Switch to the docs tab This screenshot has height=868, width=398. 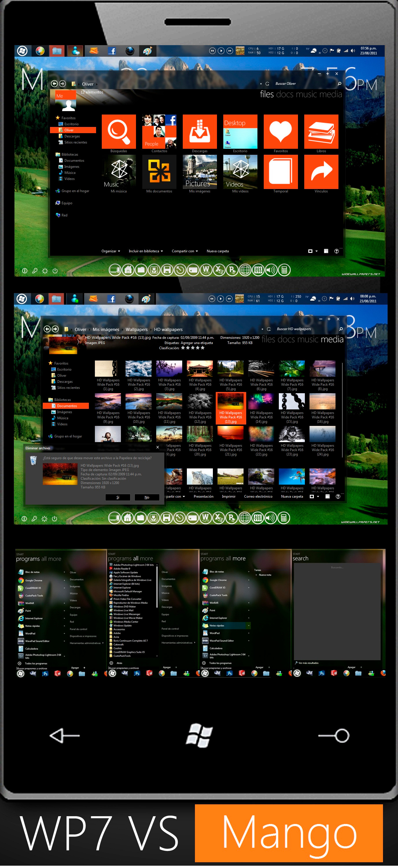click(x=285, y=94)
